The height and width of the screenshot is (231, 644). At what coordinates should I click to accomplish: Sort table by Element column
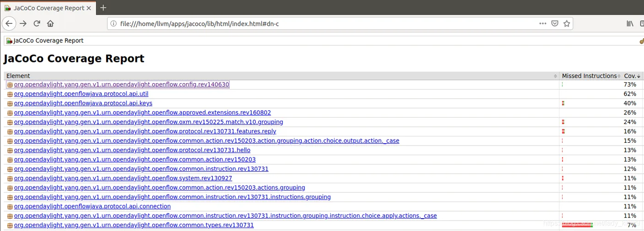(282, 76)
